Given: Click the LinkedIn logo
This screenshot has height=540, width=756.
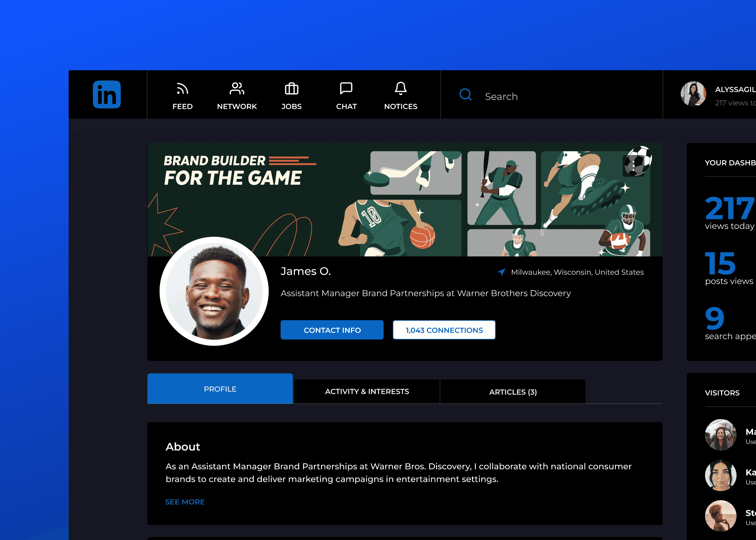Looking at the screenshot, I should click(106, 94).
